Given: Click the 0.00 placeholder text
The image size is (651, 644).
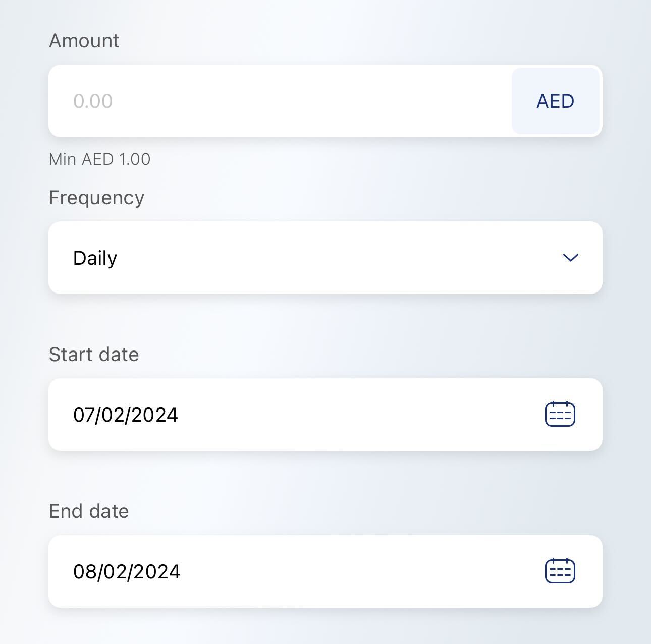Looking at the screenshot, I should click(x=93, y=101).
